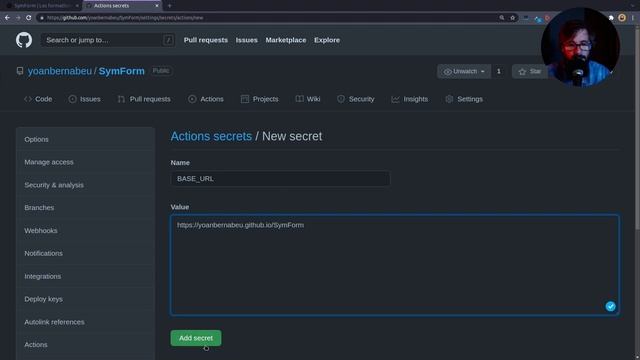Open Notifications settings

85,253
